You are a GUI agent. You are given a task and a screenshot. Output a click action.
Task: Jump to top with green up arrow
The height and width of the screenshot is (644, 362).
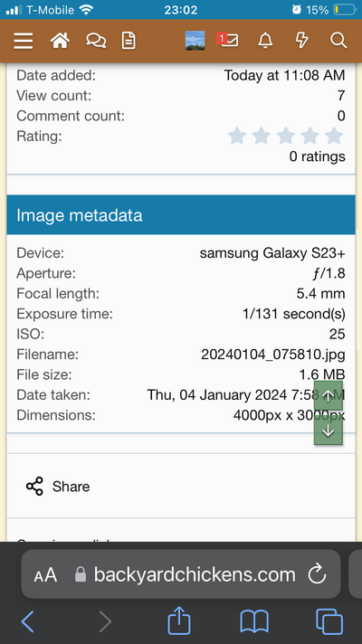329,395
